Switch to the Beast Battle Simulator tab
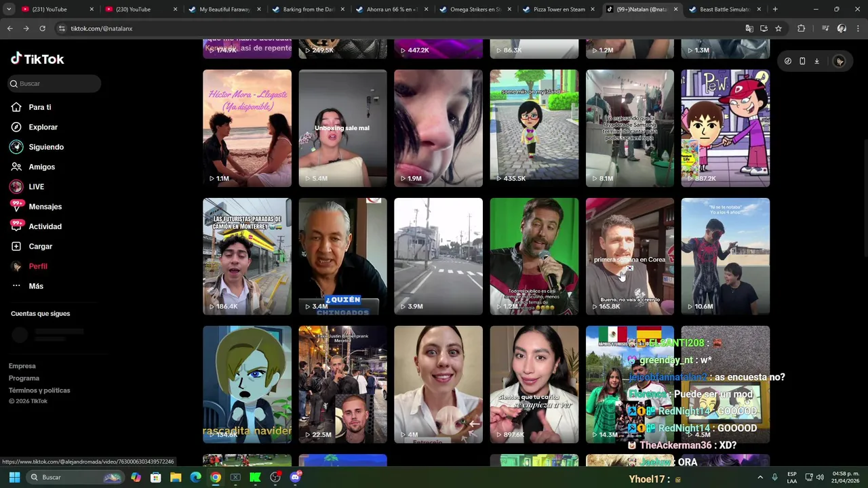This screenshot has height=488, width=868. click(x=725, y=9)
